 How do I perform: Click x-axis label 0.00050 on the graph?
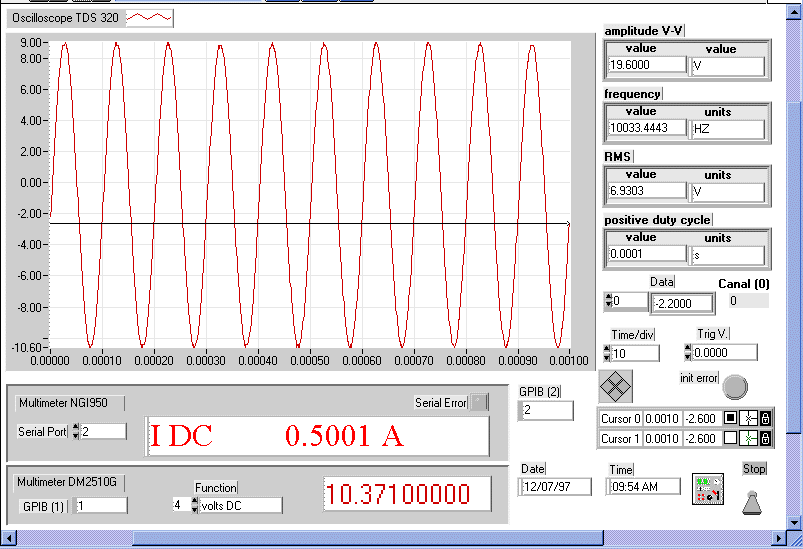tap(310, 361)
